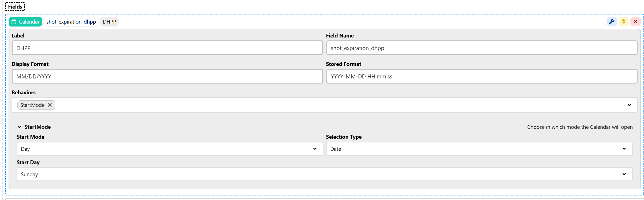Click the StartMode section heading text
The height and width of the screenshot is (200, 644).
pos(38,127)
